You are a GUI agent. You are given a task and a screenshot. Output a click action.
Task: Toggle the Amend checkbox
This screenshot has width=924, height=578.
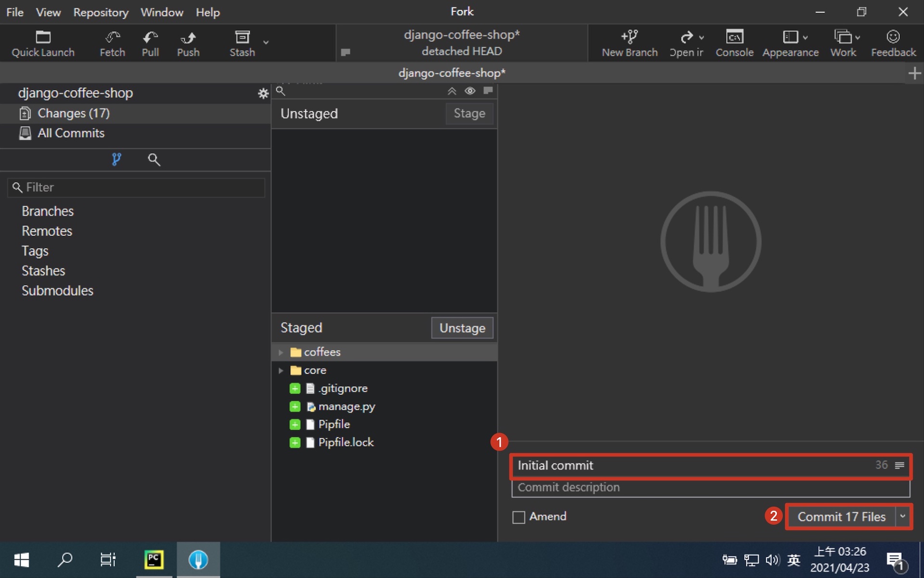point(518,517)
